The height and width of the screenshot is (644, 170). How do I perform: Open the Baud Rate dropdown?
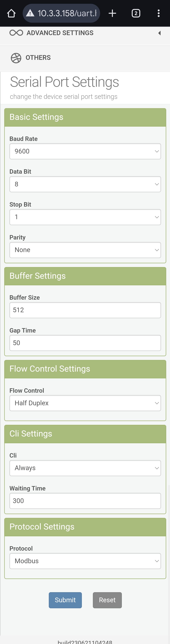85,151
